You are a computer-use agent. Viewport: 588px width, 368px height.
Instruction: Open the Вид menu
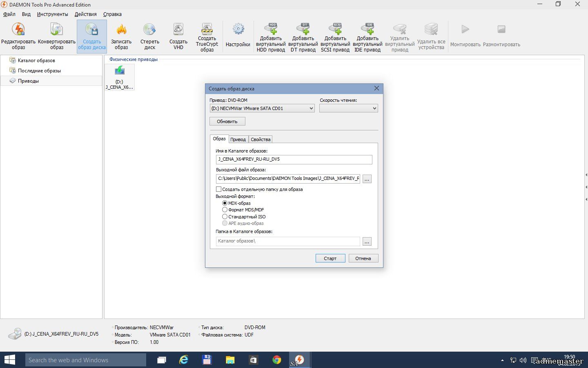[26, 14]
